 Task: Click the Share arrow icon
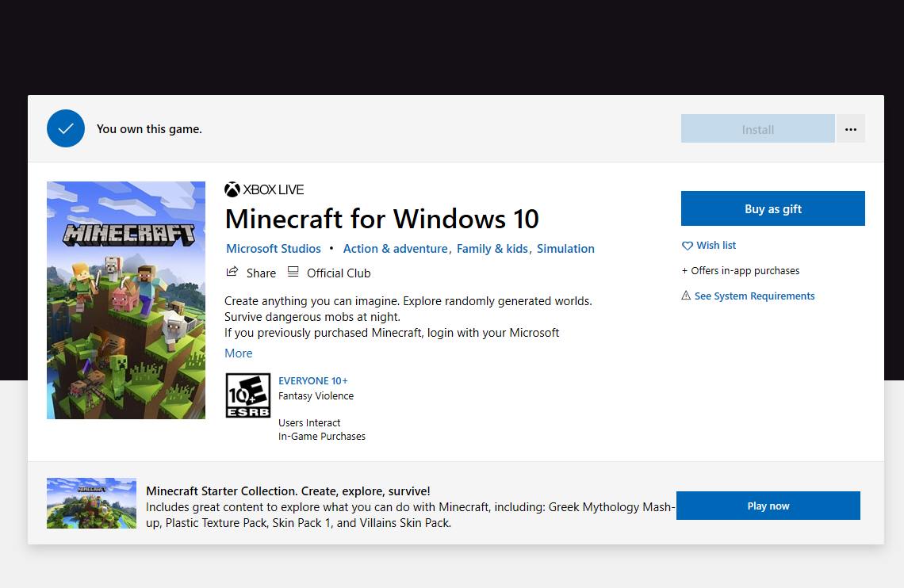pos(232,272)
